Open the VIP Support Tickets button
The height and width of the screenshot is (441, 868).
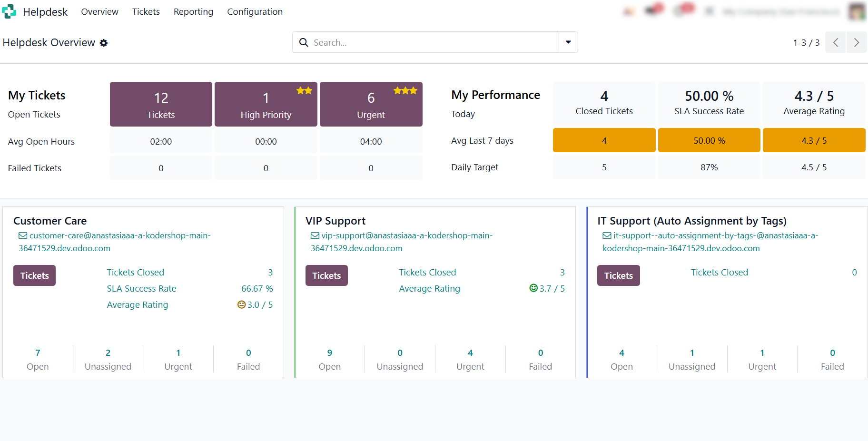326,275
